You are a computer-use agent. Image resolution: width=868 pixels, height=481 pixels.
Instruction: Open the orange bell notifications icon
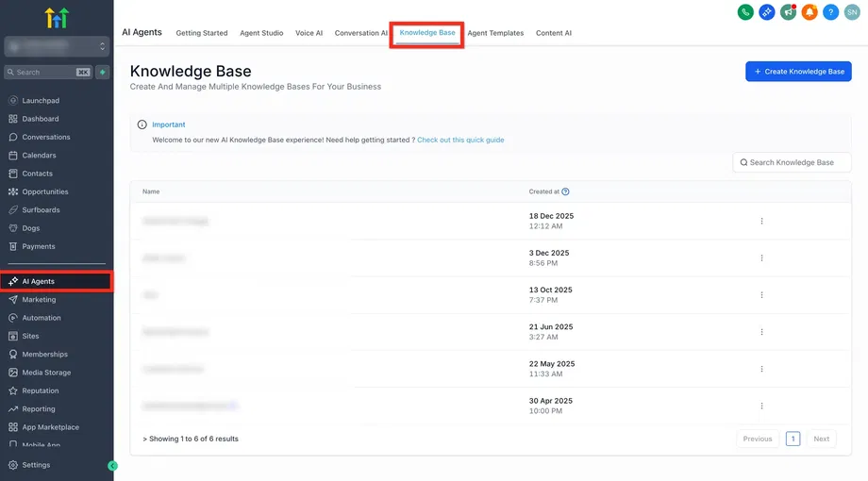(x=809, y=12)
